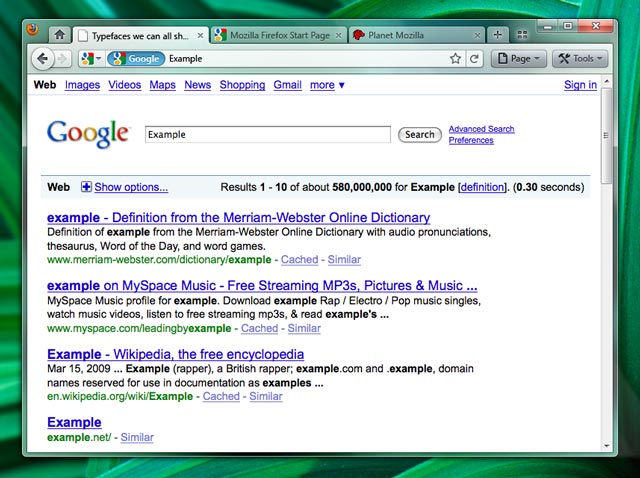Open Example Wikipedia result link
This screenshot has height=478, width=640.
(x=176, y=354)
